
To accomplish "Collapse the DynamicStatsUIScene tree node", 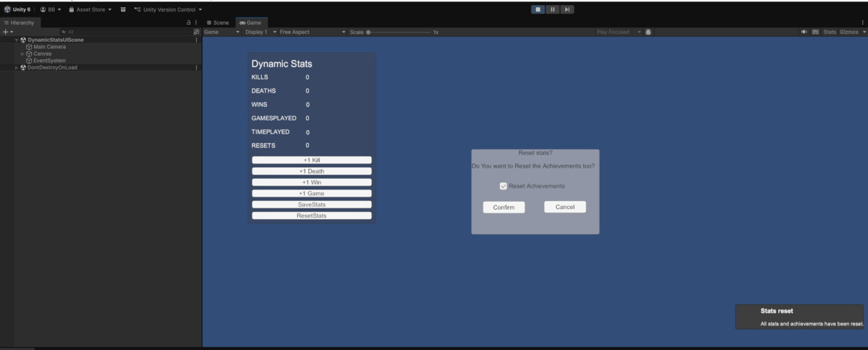I will click(x=17, y=40).
